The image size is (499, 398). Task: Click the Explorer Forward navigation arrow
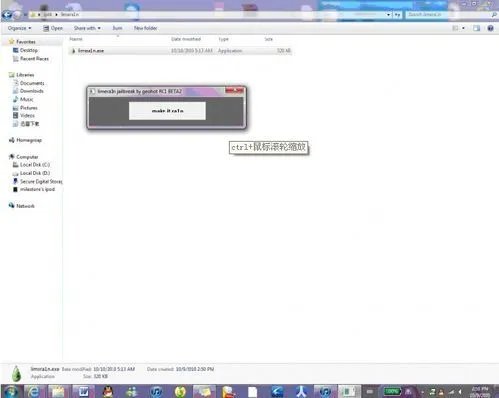pos(17,15)
